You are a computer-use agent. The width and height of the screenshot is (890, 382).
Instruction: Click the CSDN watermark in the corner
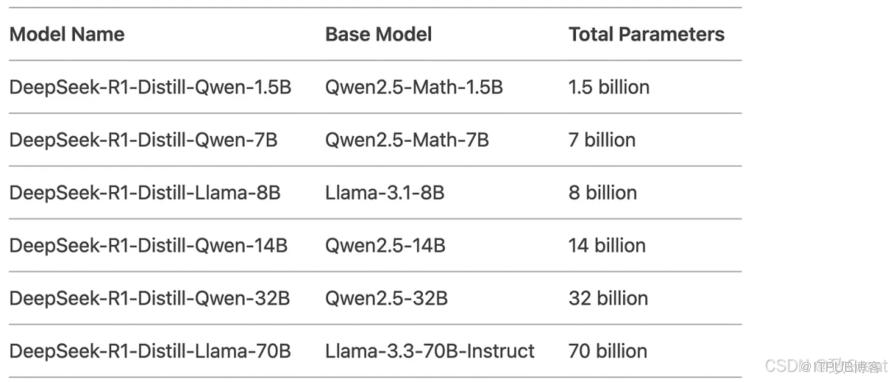[826, 365]
